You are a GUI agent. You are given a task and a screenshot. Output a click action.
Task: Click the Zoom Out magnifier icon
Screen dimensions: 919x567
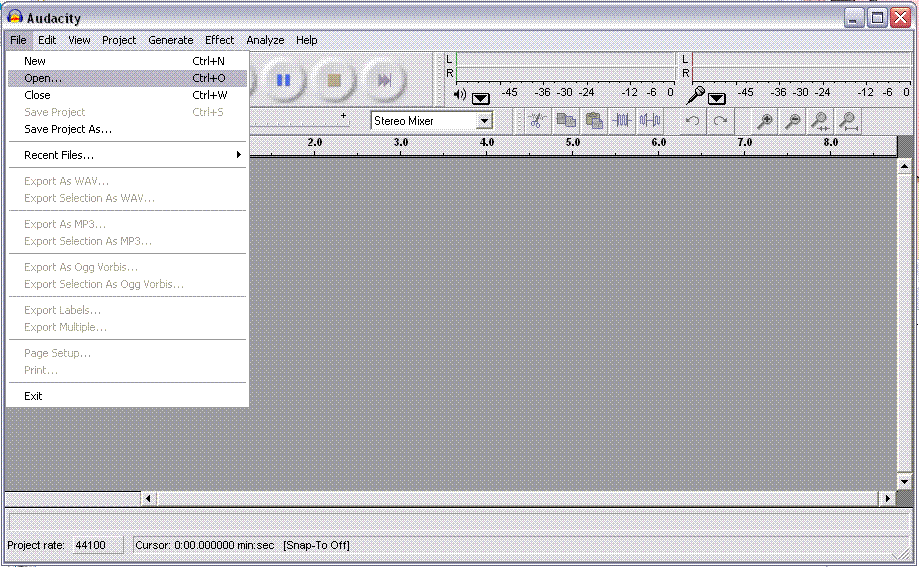pyautogui.click(x=793, y=121)
